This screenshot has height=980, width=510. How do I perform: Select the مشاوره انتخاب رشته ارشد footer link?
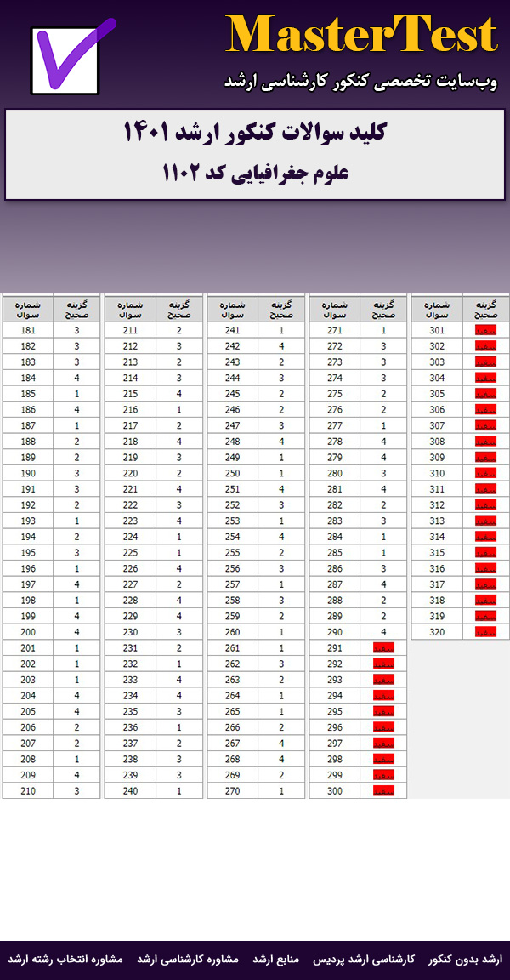66,959
